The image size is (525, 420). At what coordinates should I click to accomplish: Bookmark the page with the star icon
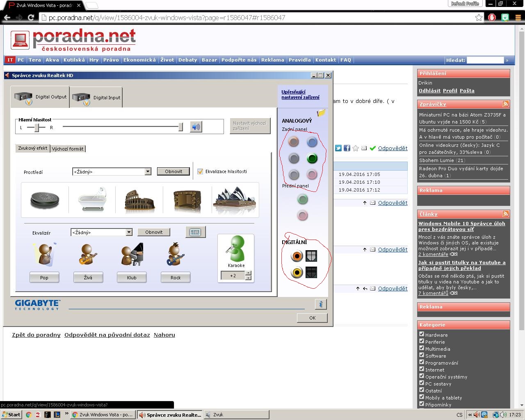pos(479,17)
